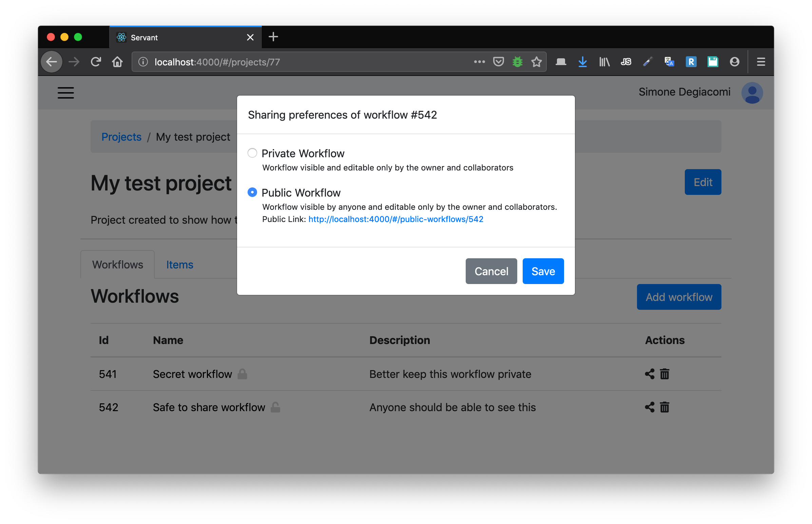The height and width of the screenshot is (524, 812).
Task: Click the user avatar icon
Action: [752, 93]
